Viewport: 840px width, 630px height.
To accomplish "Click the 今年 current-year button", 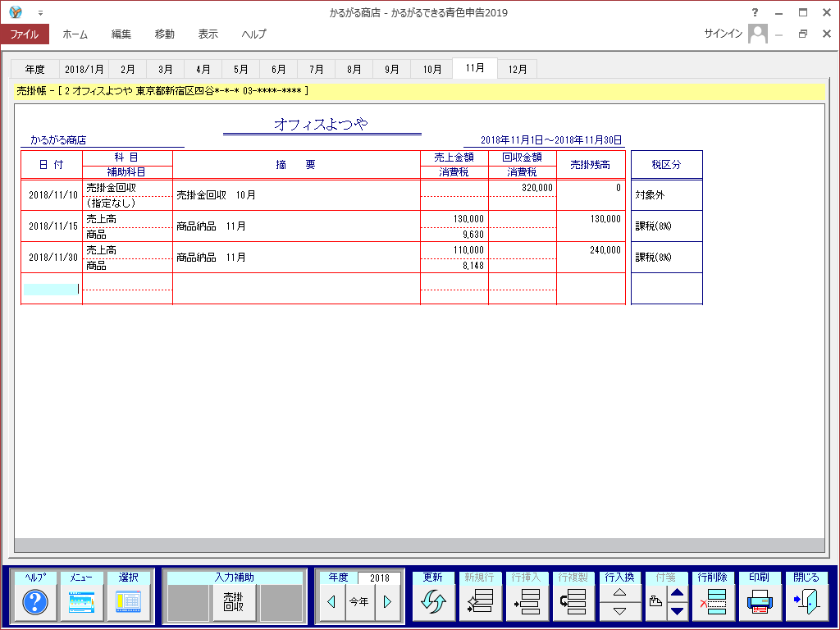I will (x=359, y=601).
